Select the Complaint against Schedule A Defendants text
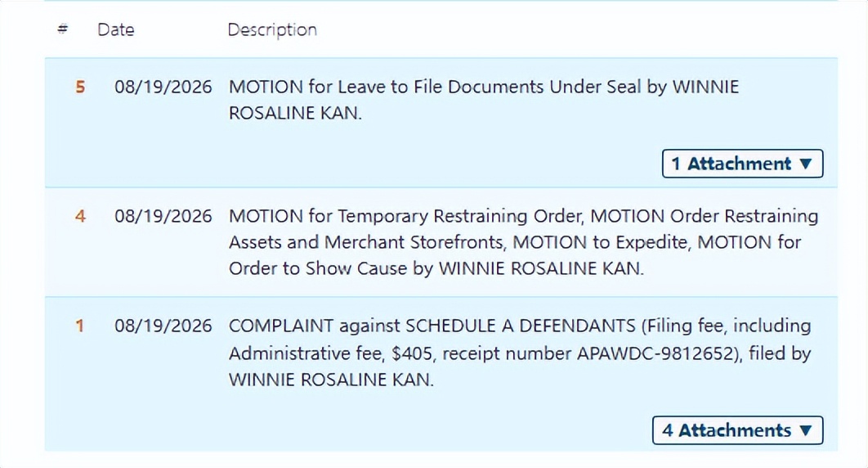The width and height of the screenshot is (868, 468). (x=432, y=326)
